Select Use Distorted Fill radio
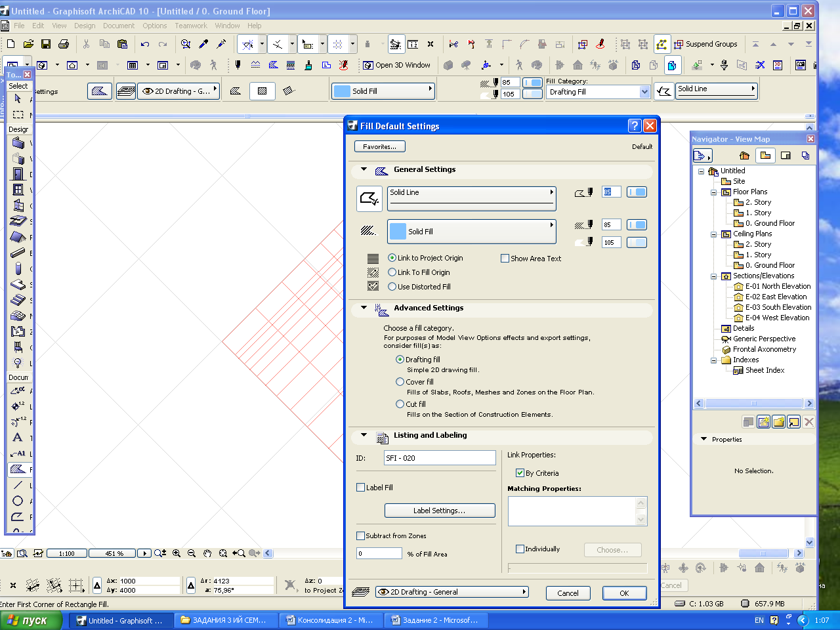Viewport: 840px width, 630px height. click(x=392, y=287)
